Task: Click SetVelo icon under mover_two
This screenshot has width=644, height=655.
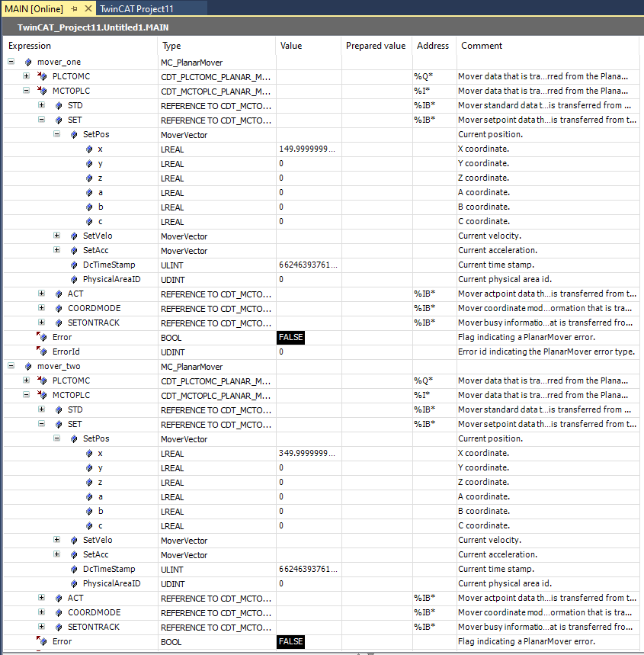Action: [x=74, y=540]
